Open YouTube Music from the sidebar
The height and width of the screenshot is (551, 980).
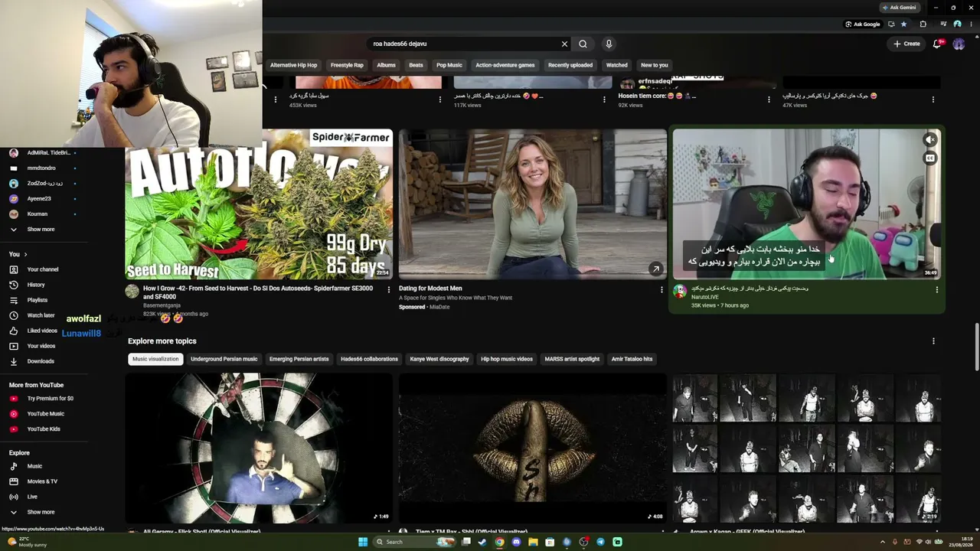point(46,413)
